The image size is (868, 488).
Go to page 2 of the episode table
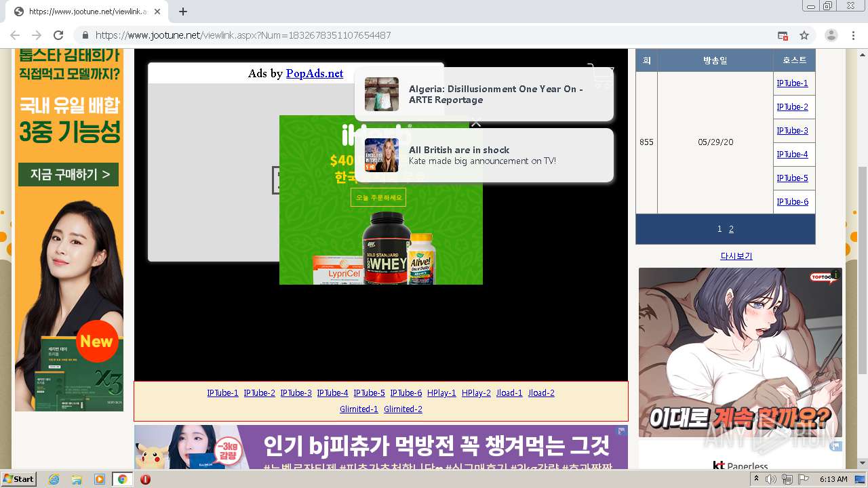731,229
